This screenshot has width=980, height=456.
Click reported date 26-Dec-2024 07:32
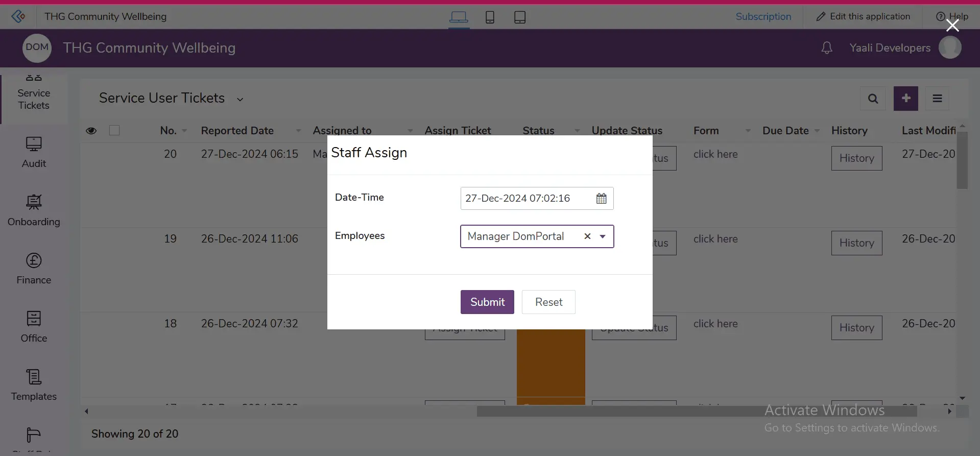[249, 324]
